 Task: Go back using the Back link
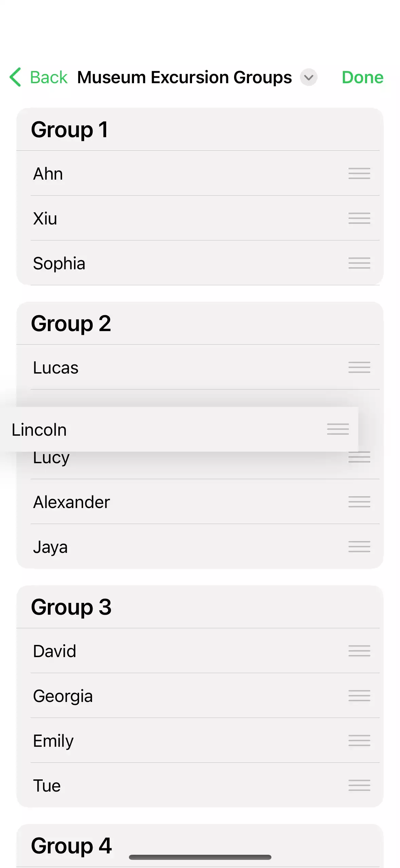49,77
